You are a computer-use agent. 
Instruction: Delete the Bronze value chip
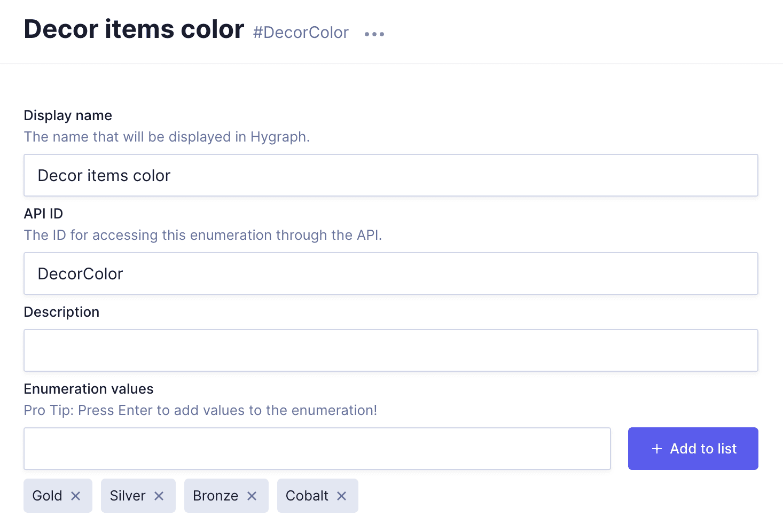pos(252,496)
